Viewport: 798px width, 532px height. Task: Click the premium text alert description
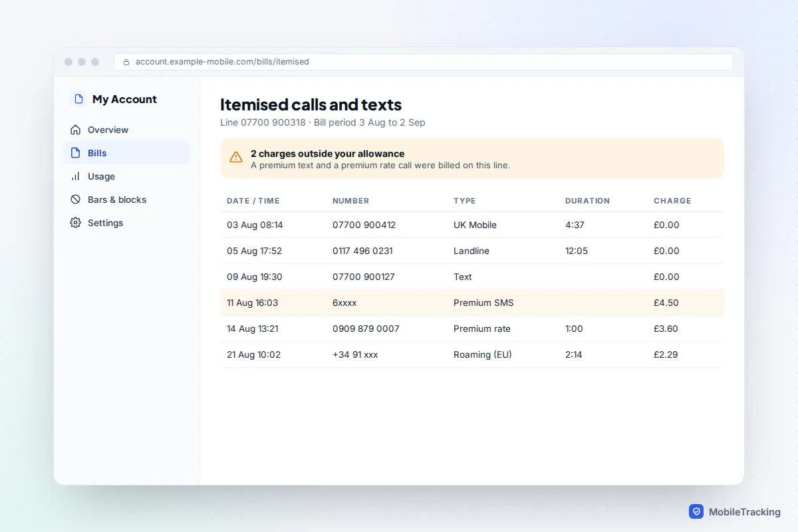pyautogui.click(x=380, y=165)
